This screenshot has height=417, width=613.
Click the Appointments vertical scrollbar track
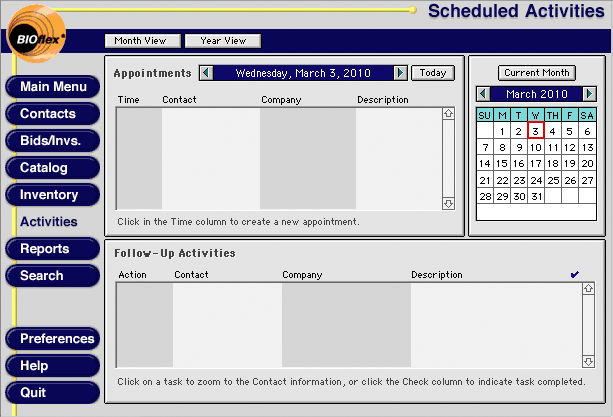[x=448, y=159]
